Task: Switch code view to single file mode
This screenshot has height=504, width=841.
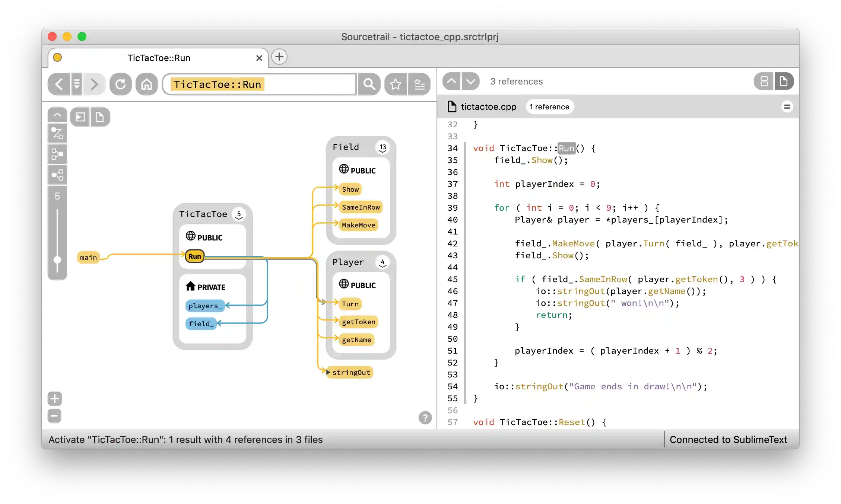Action: coord(784,81)
